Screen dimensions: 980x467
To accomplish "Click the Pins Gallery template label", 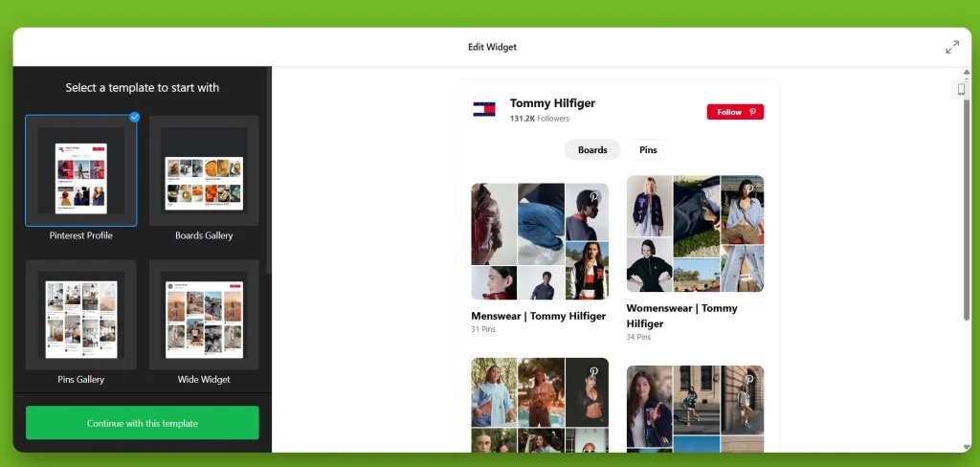I will click(x=81, y=380).
